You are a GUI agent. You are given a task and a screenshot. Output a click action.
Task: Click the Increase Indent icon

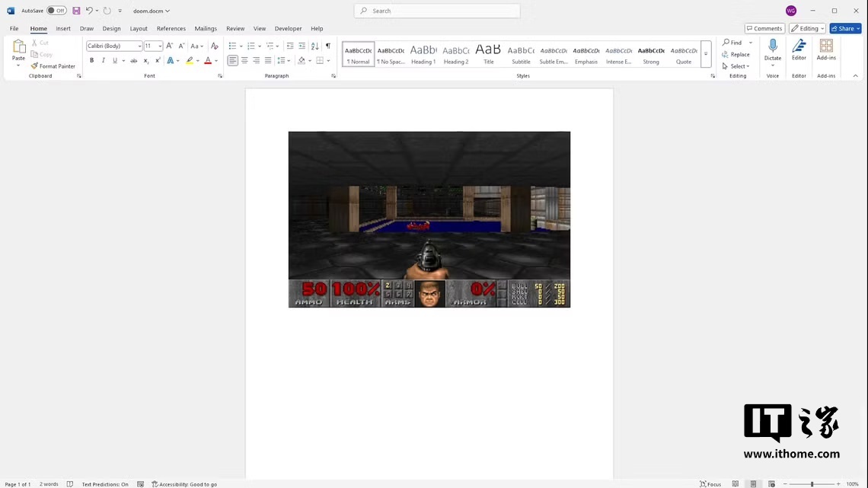point(302,46)
